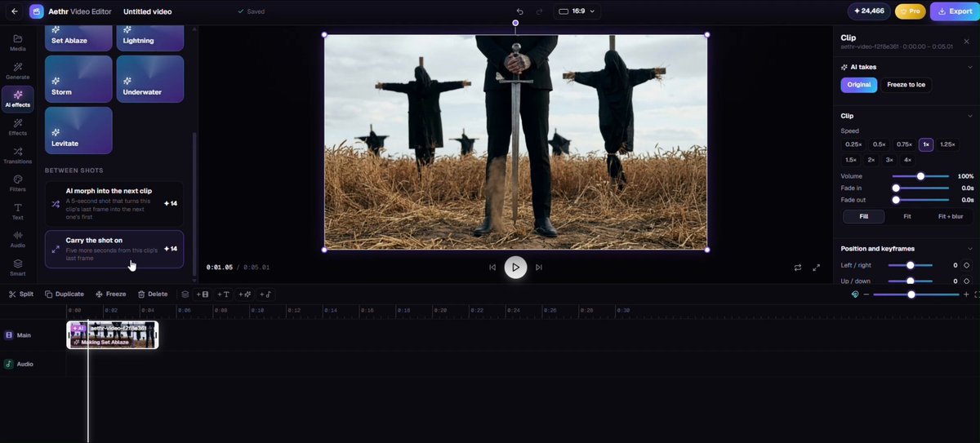
Task: Add an AI effect track
Action: tap(245, 294)
